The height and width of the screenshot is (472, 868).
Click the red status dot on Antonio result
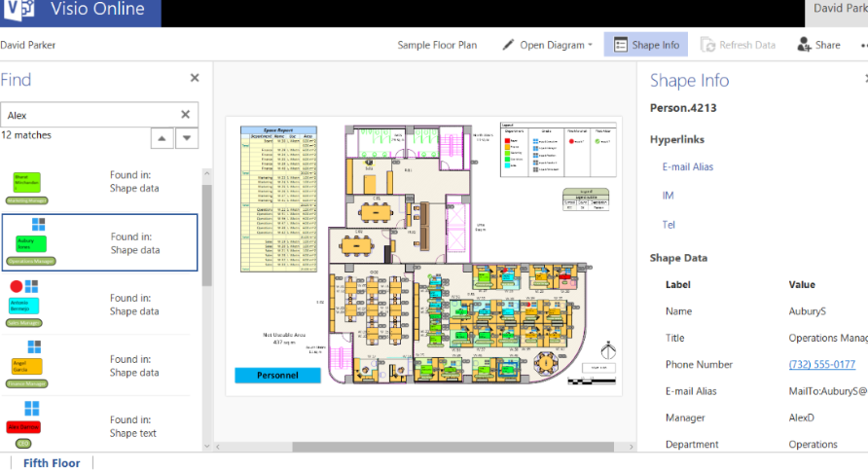pos(16,286)
